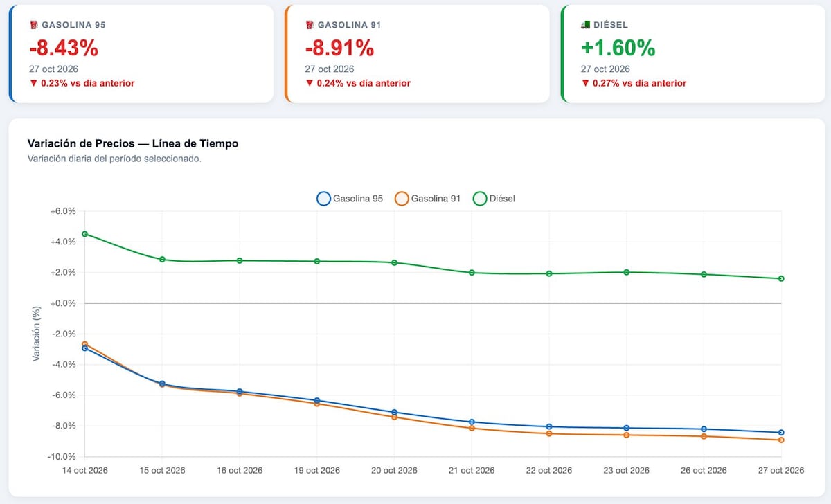Pick Gasolina 91 data point at 26 oct 2026
This screenshot has height=504, width=831.
[704, 436]
